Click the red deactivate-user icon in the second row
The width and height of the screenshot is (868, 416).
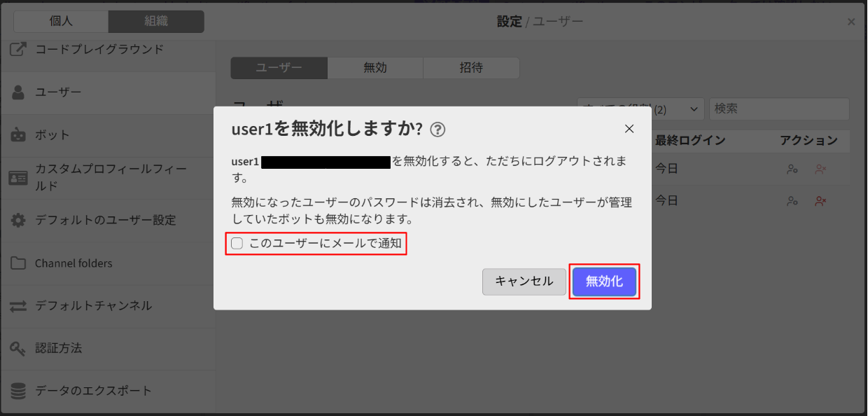[821, 201]
